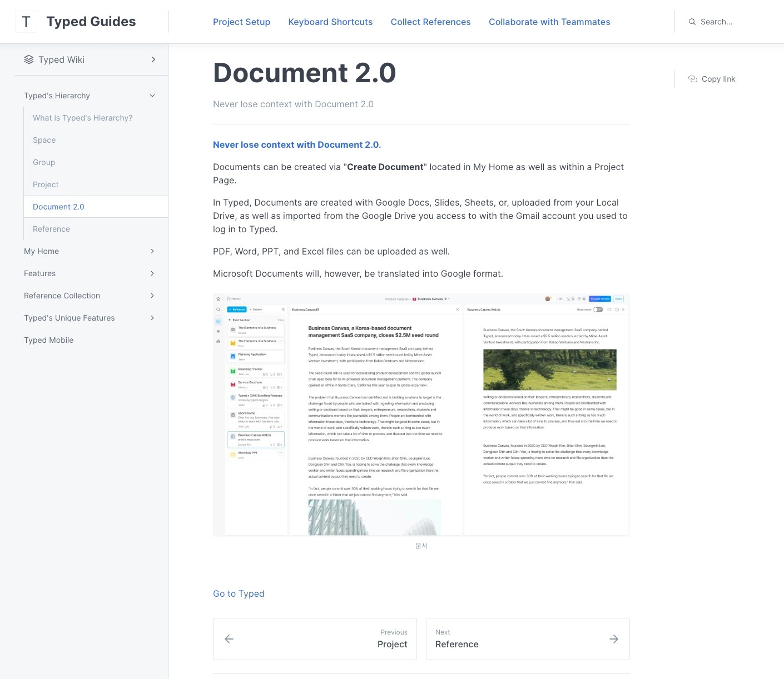Open the Features sidebar section

[x=39, y=273]
